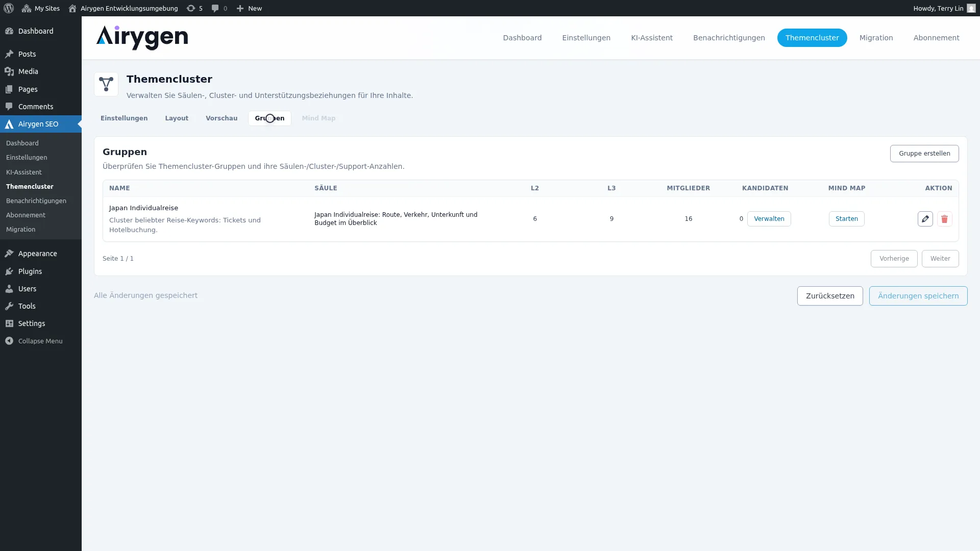This screenshot has height=551, width=980.
Task: Click the Gruppe erstellen button
Action: click(x=924, y=153)
